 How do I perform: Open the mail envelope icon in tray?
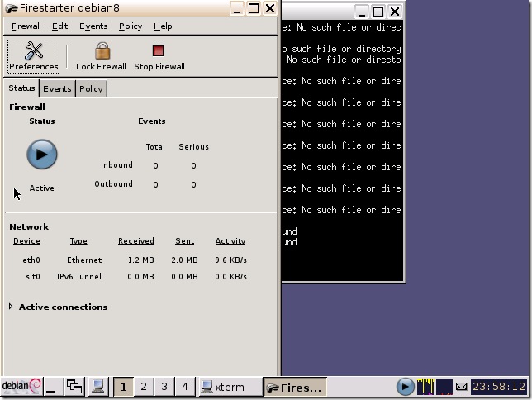click(x=462, y=386)
